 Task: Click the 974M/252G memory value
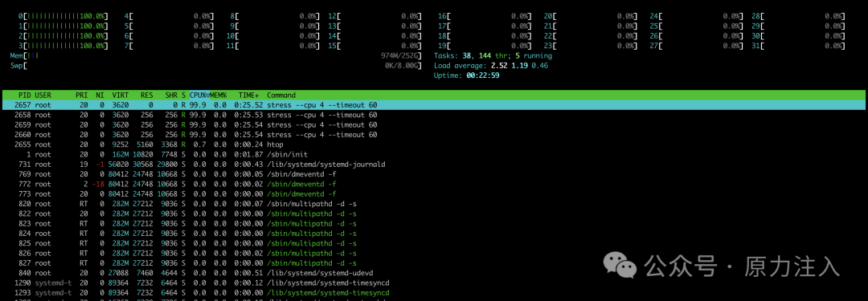point(399,56)
